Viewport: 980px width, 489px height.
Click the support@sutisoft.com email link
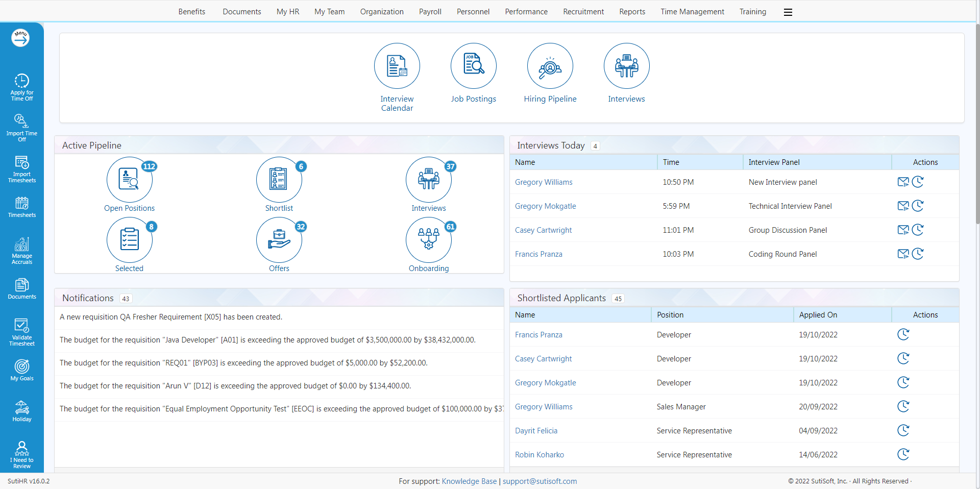tap(540, 481)
